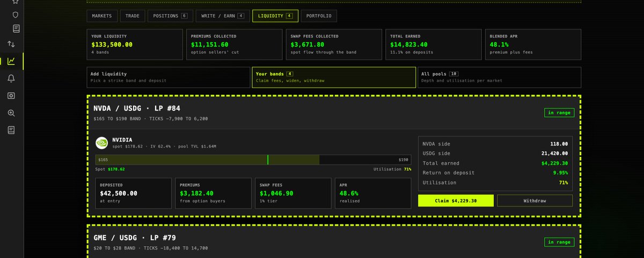Click the document icon beneath the shield icon
The image size is (644, 258).
point(16,28)
